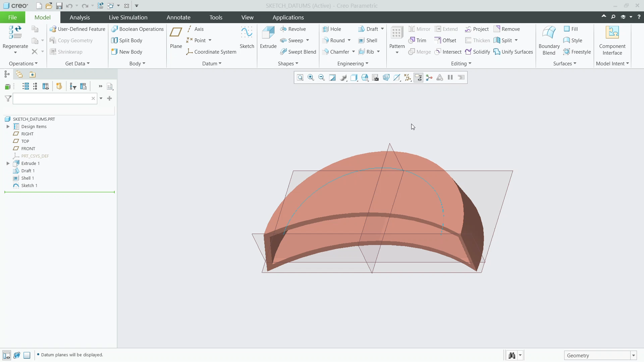Click the Hole tool
The image size is (644, 362).
tap(332, 29)
